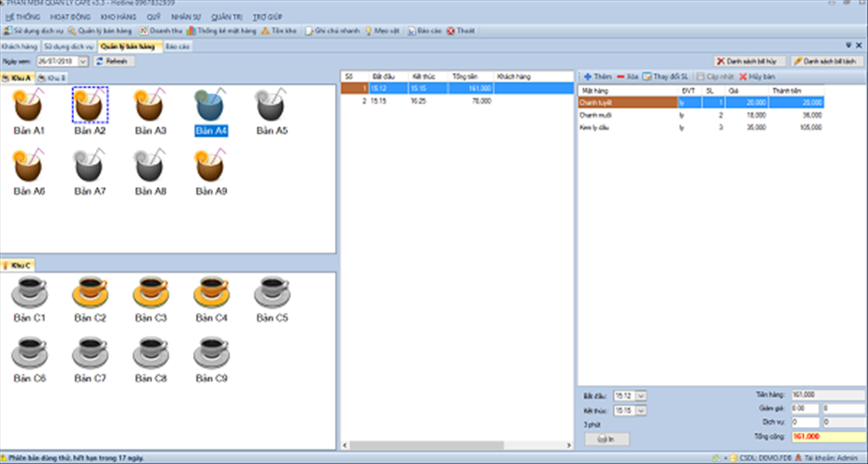
Task: Open the KHO HÀNG menu
Action: (117, 17)
